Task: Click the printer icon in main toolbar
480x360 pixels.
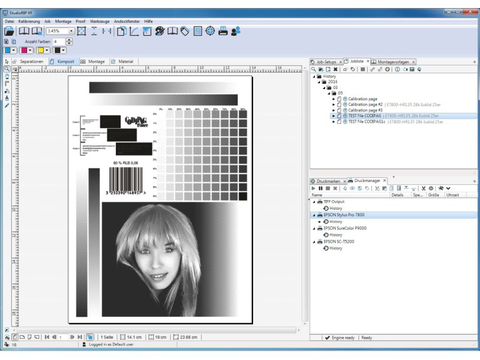Action: click(x=223, y=31)
